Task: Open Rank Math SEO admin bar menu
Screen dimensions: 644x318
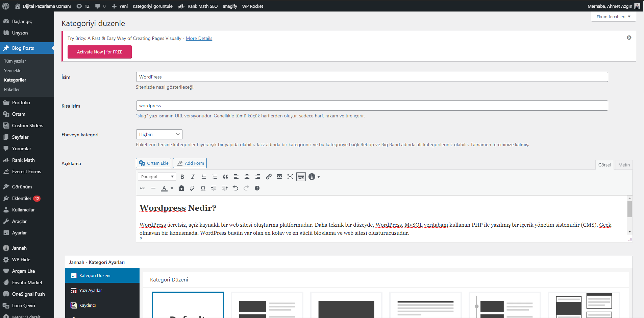Action: pos(198,6)
